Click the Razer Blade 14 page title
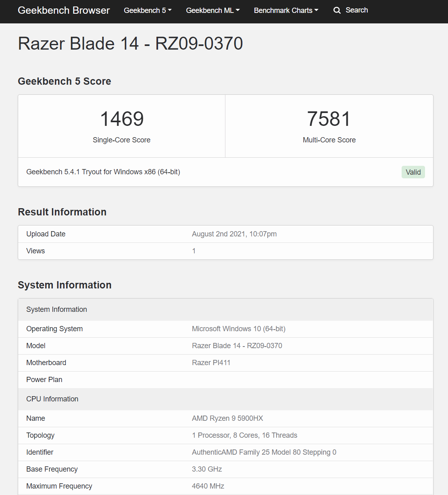 (130, 44)
